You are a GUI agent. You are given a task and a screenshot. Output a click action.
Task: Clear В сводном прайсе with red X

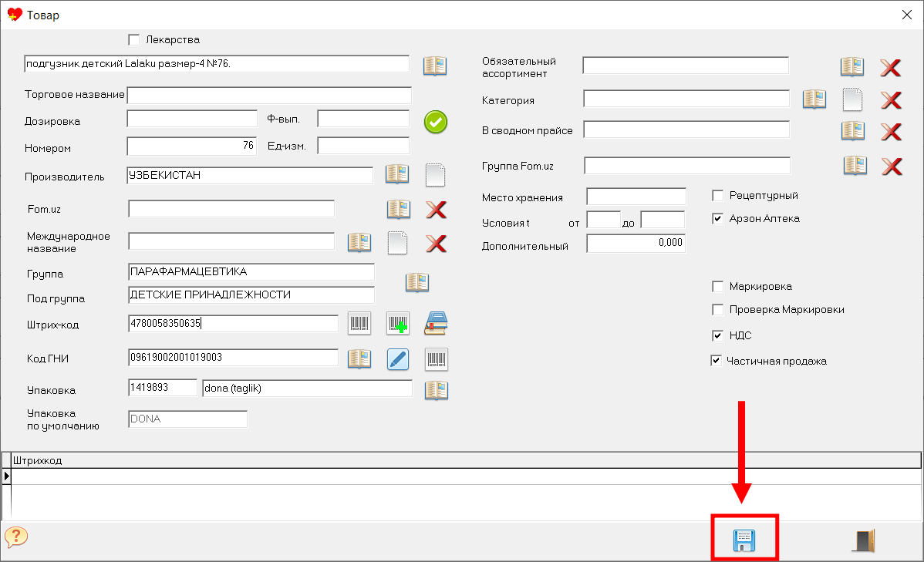[x=891, y=131]
